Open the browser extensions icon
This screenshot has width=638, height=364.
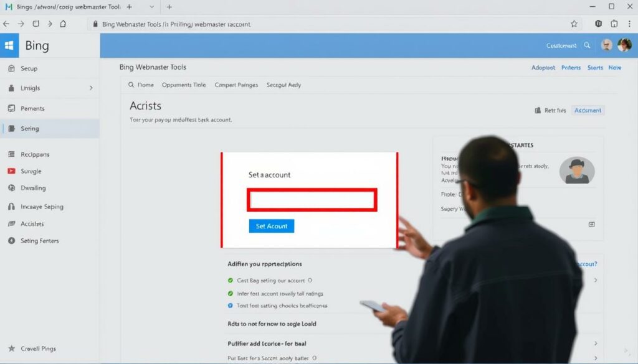click(614, 24)
